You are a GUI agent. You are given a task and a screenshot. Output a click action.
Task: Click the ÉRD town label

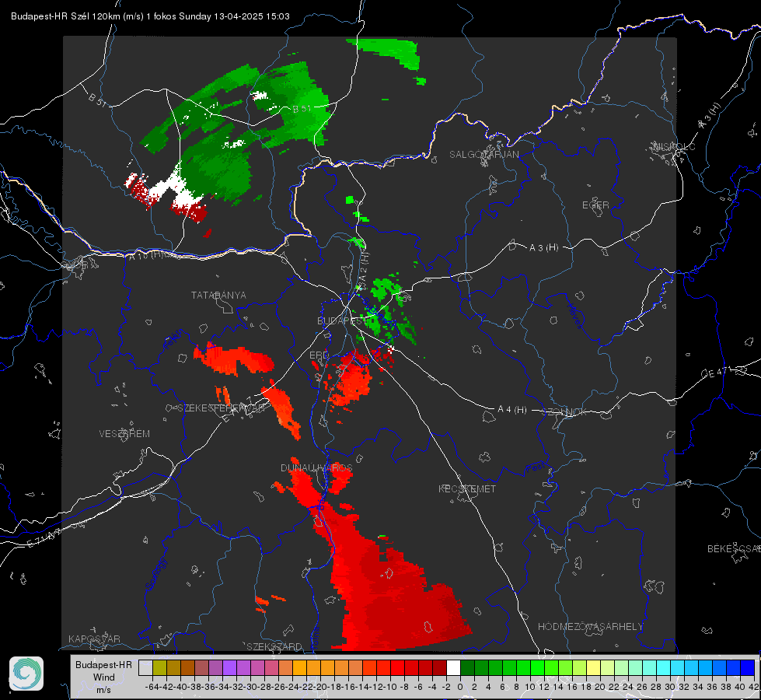click(319, 355)
